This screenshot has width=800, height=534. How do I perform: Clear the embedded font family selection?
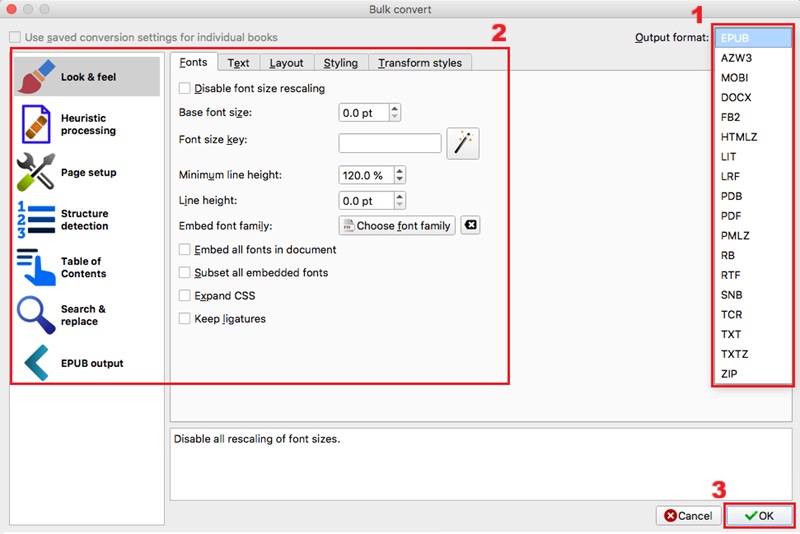[x=471, y=226]
